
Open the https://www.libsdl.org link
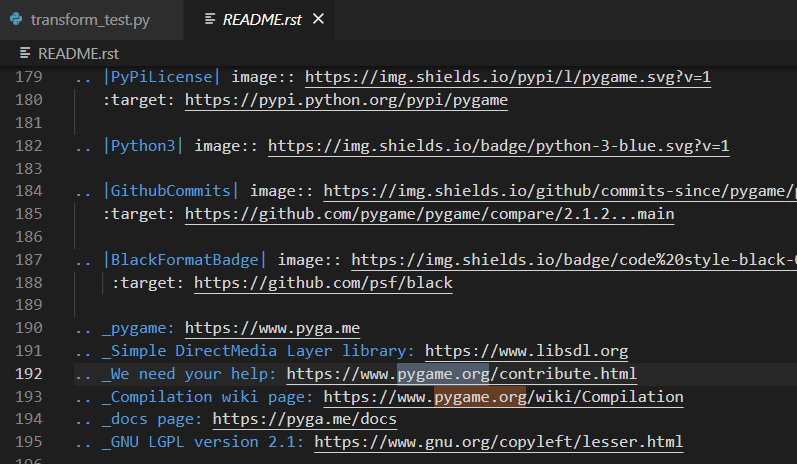pyautogui.click(x=527, y=351)
